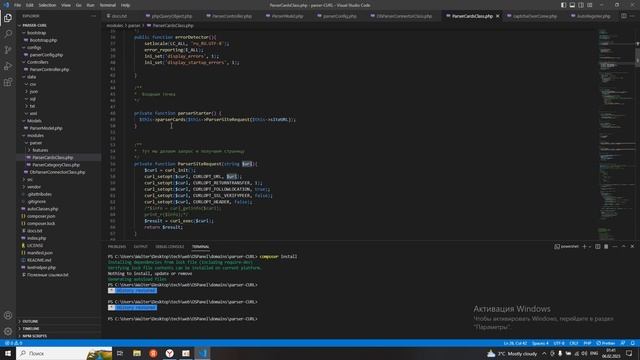Maximize the terminal panel size
The height and width of the screenshot is (360, 640).
click(623, 247)
